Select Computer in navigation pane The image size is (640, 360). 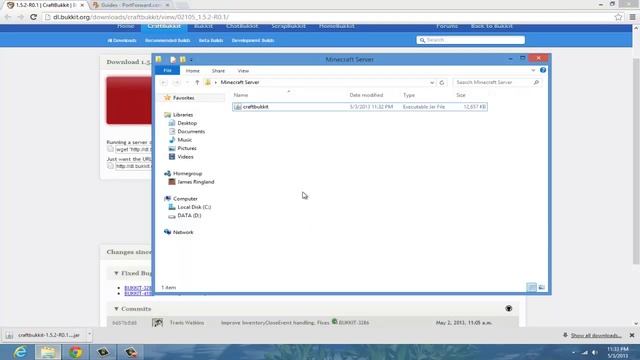(x=185, y=199)
